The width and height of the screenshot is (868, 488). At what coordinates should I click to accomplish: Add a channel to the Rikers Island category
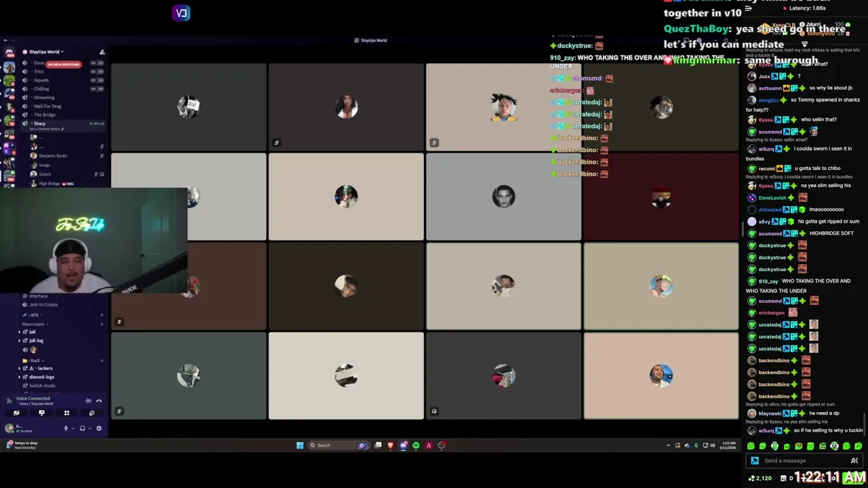pos(102,325)
